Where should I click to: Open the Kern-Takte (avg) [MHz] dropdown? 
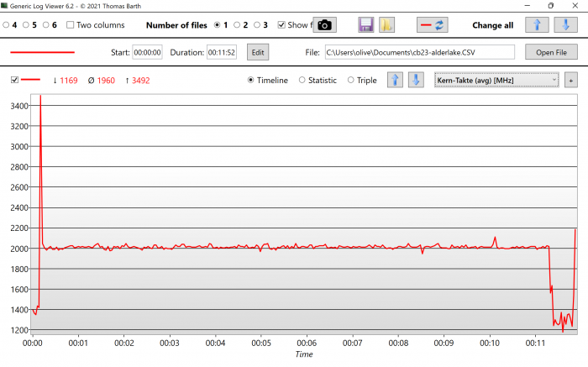496,81
